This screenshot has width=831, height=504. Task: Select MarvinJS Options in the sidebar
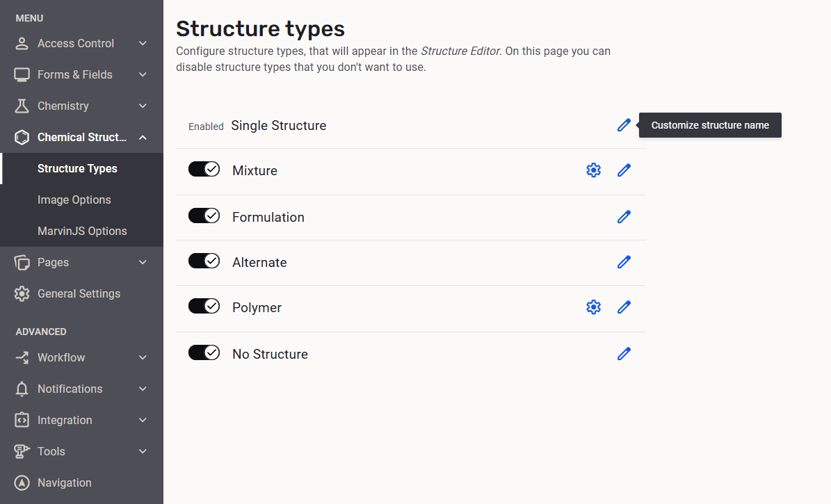pos(81,231)
